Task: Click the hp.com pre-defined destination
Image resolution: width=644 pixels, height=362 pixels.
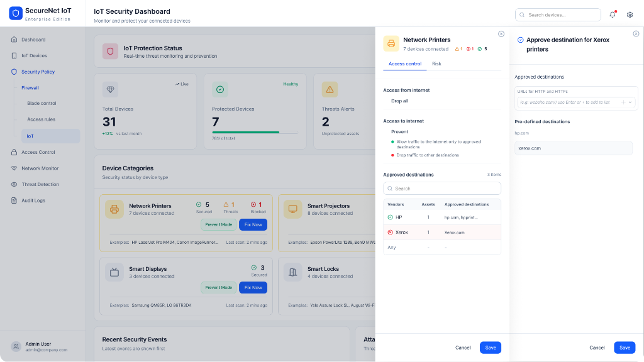Action: pyautogui.click(x=521, y=133)
